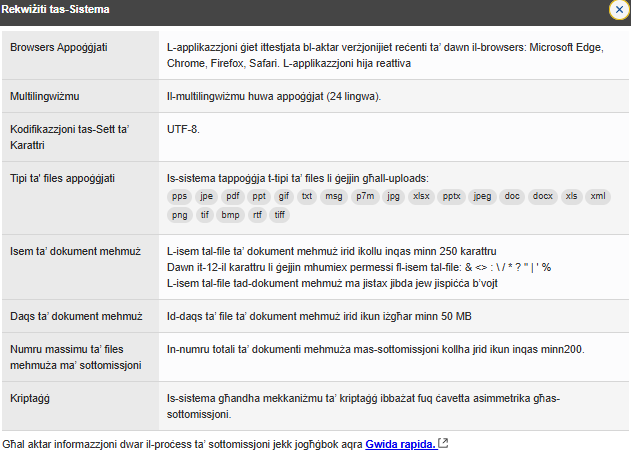This screenshot has height=460, width=631.
Task: Select the xls file type tag
Action: point(571,196)
